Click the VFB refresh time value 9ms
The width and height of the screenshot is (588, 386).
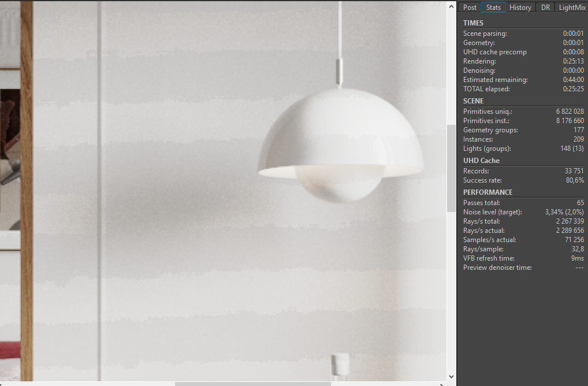pos(578,258)
